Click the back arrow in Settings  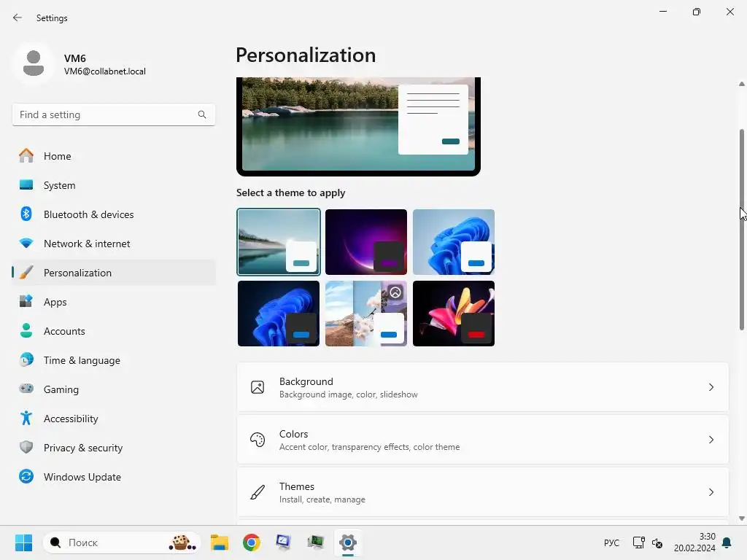[x=18, y=17]
